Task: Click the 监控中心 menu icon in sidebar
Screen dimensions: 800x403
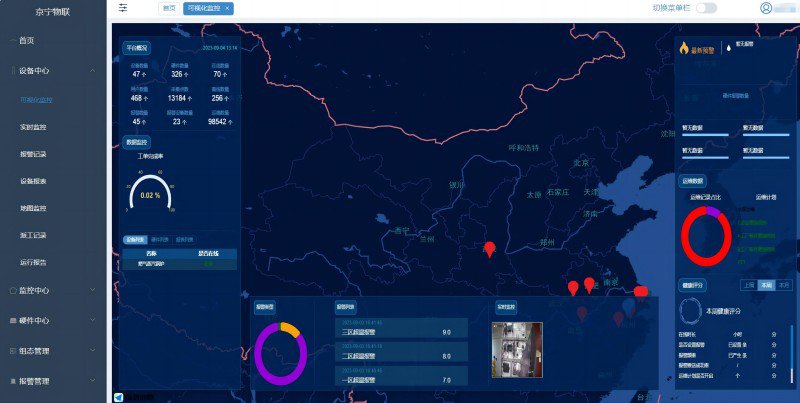Action: (x=11, y=290)
